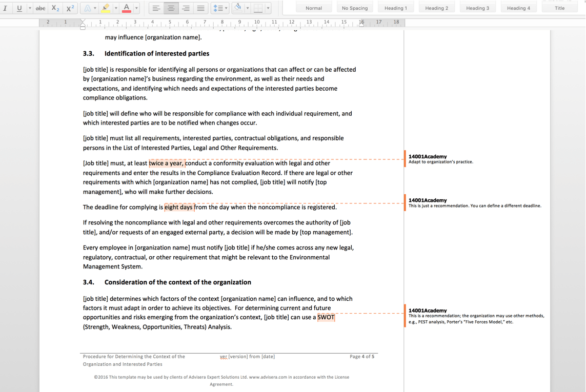Align text right
586x392 pixels.
(x=186, y=8)
